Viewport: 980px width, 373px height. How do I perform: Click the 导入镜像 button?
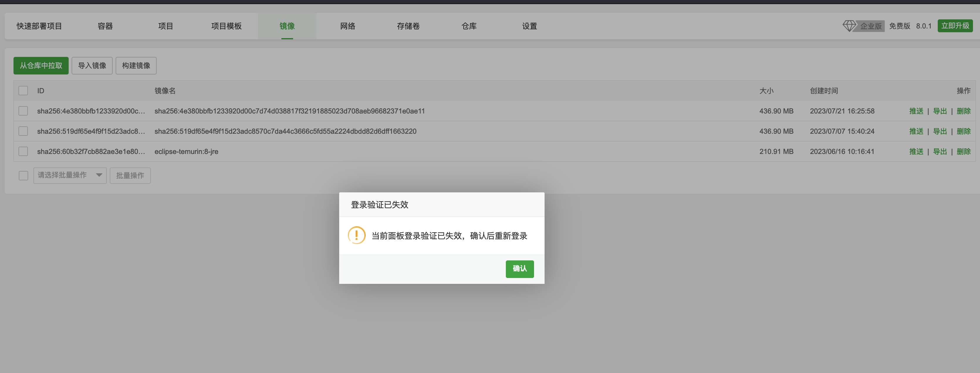[92, 65]
